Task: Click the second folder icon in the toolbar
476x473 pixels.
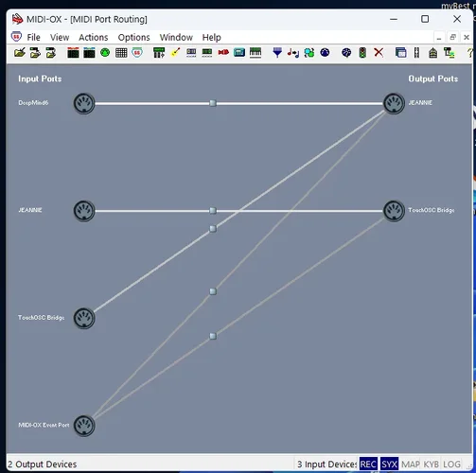Action: point(35,53)
